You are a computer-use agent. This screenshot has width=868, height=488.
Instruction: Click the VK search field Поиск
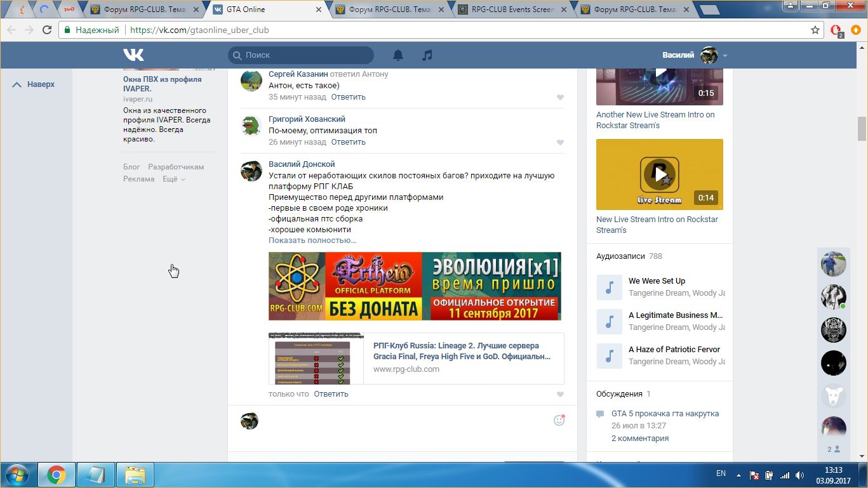coord(301,55)
